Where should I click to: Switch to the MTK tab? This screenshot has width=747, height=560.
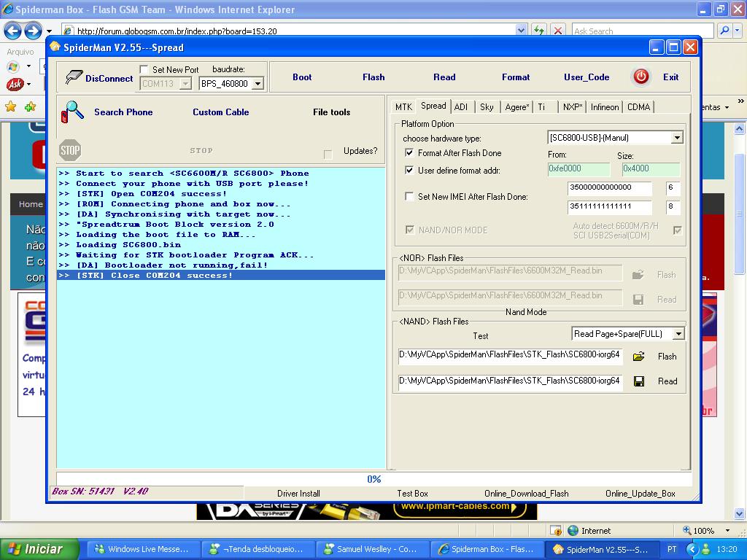(x=403, y=107)
